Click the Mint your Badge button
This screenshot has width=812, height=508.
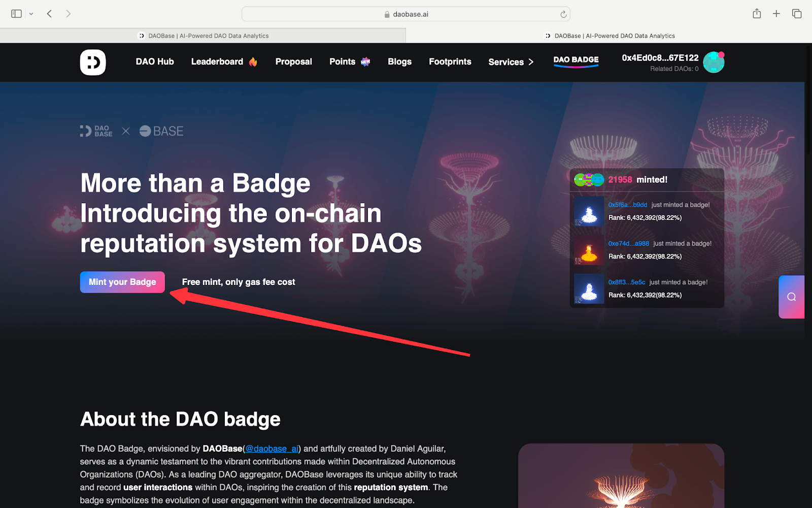click(122, 282)
